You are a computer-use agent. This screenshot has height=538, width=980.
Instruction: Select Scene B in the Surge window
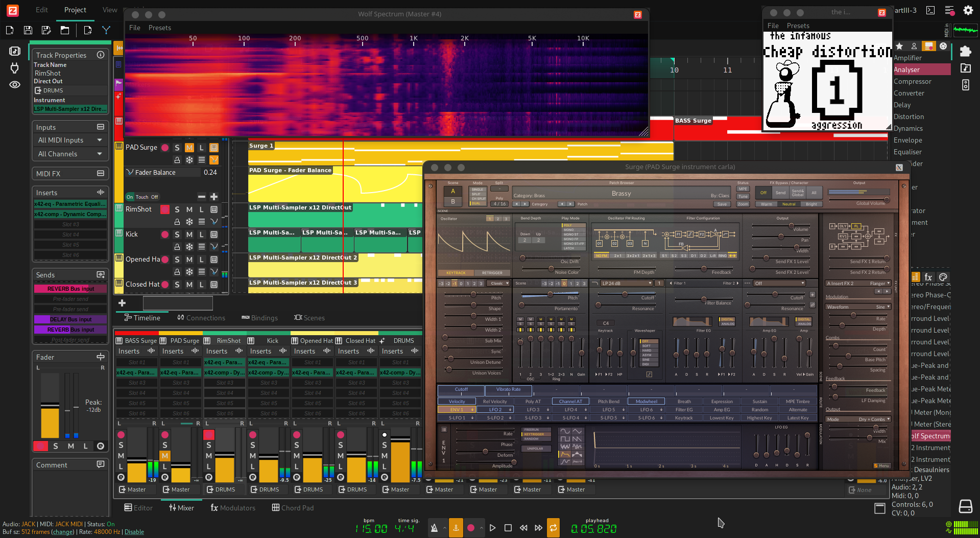452,201
